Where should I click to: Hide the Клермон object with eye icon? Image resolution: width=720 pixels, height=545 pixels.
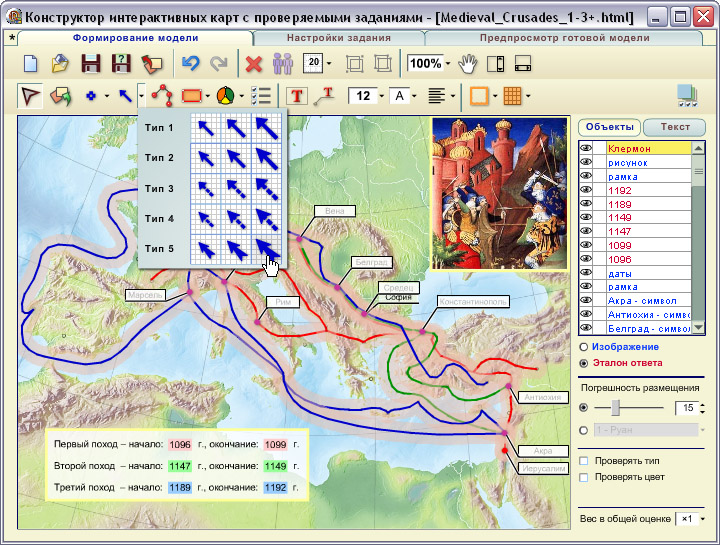pyautogui.click(x=585, y=148)
